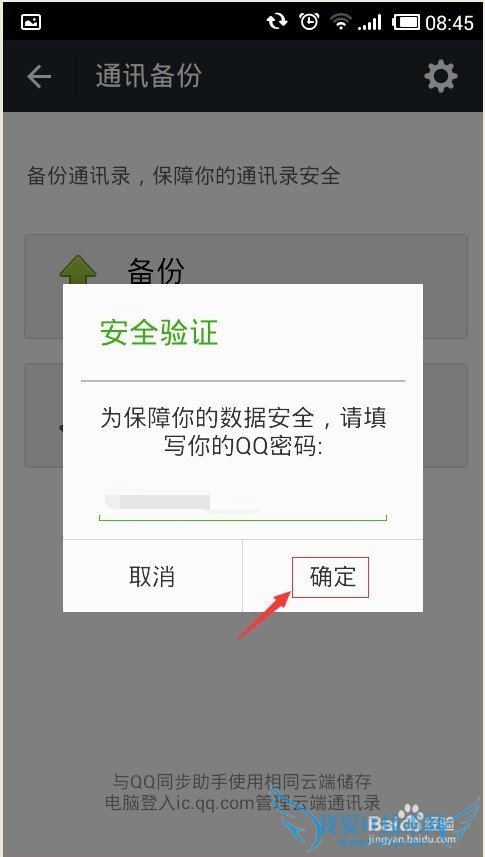Tap the Baidu 经验 watermark logo
The image size is (485, 857).
pos(411,825)
